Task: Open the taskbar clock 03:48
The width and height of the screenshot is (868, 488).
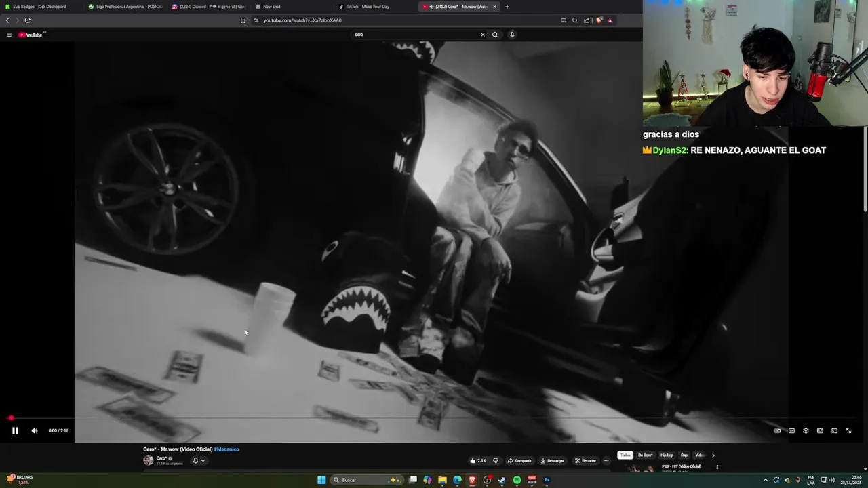Action: pyautogui.click(x=851, y=480)
